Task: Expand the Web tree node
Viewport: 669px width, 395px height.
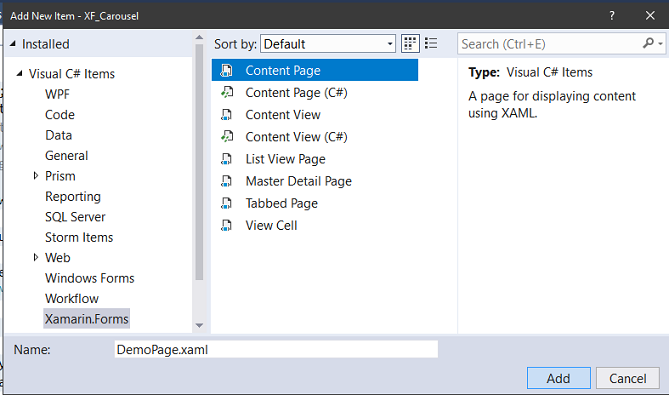Action: 36,257
